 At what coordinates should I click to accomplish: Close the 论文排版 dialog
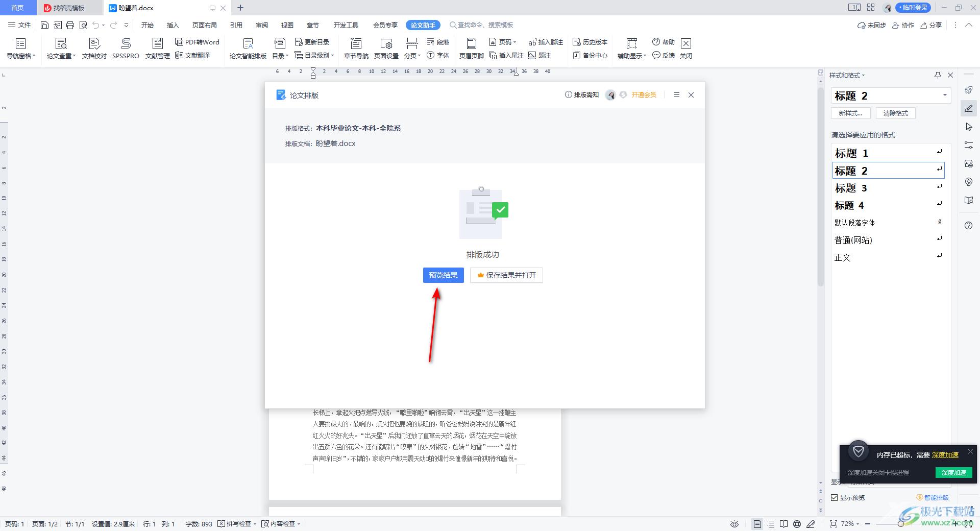click(x=691, y=95)
